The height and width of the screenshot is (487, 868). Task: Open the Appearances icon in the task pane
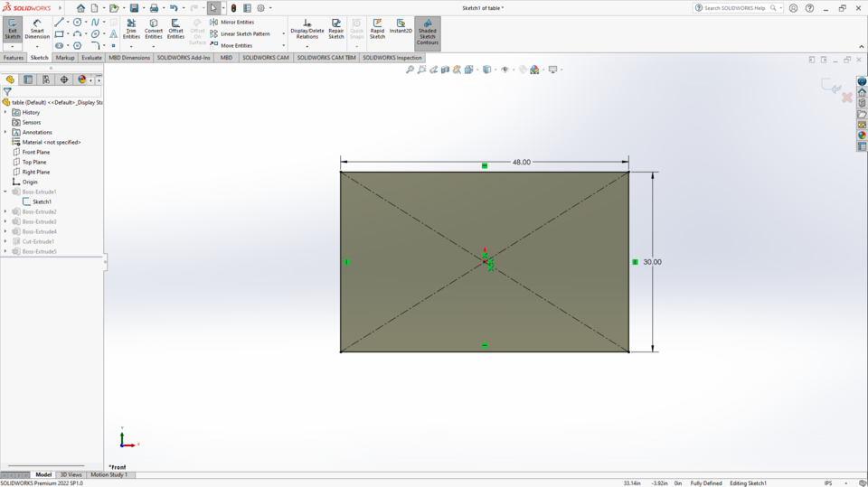[862, 136]
